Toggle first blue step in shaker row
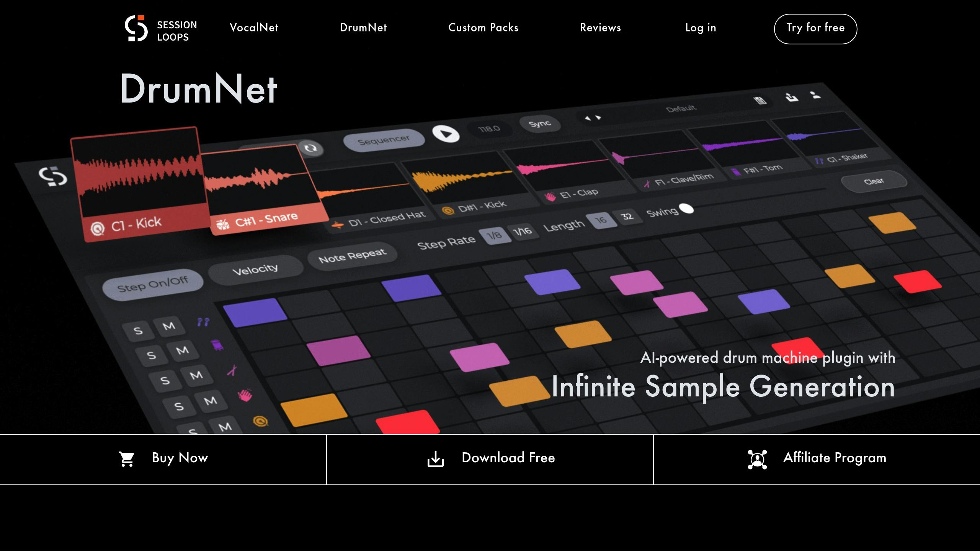The height and width of the screenshot is (551, 980). [x=255, y=312]
